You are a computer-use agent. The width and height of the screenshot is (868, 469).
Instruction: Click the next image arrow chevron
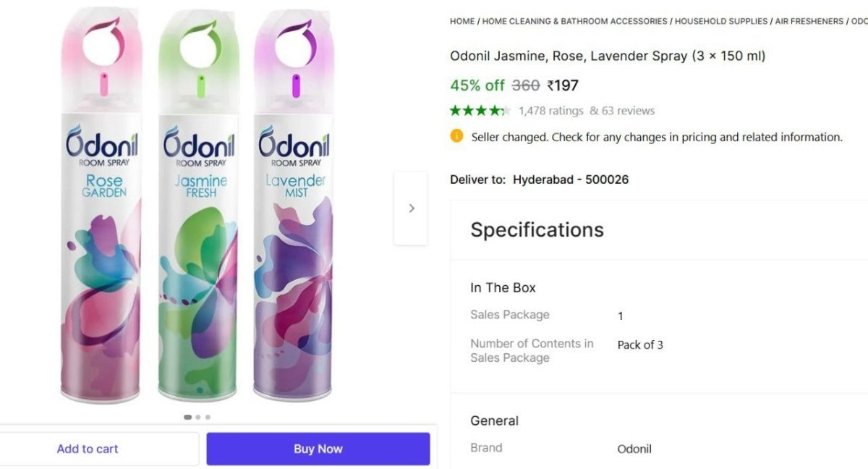411,208
